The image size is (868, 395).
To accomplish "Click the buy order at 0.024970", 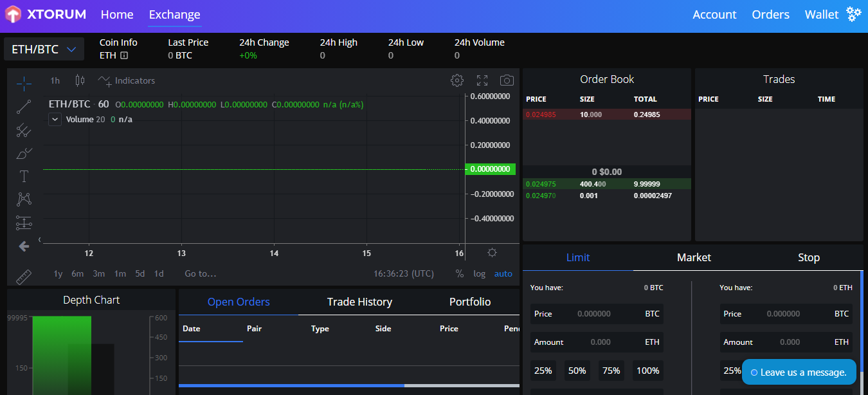I will click(607, 196).
